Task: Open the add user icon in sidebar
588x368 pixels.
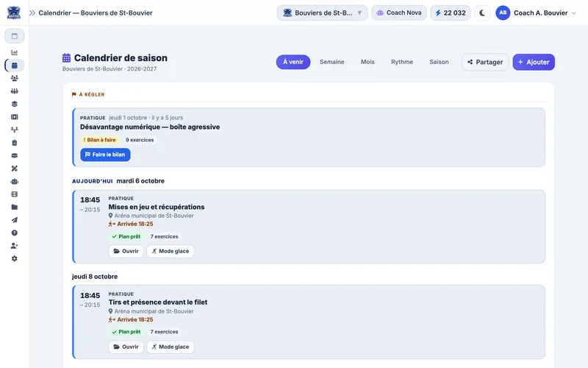Action: tap(14, 246)
